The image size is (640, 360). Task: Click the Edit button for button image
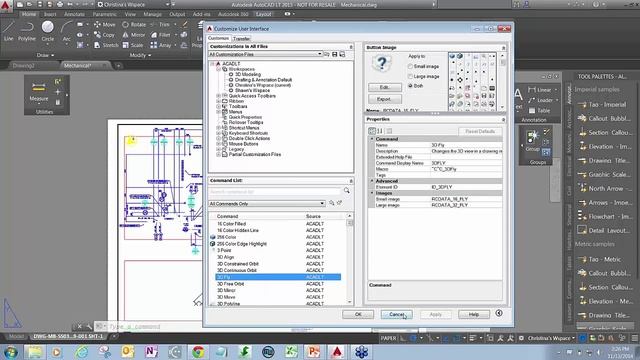(x=384, y=87)
